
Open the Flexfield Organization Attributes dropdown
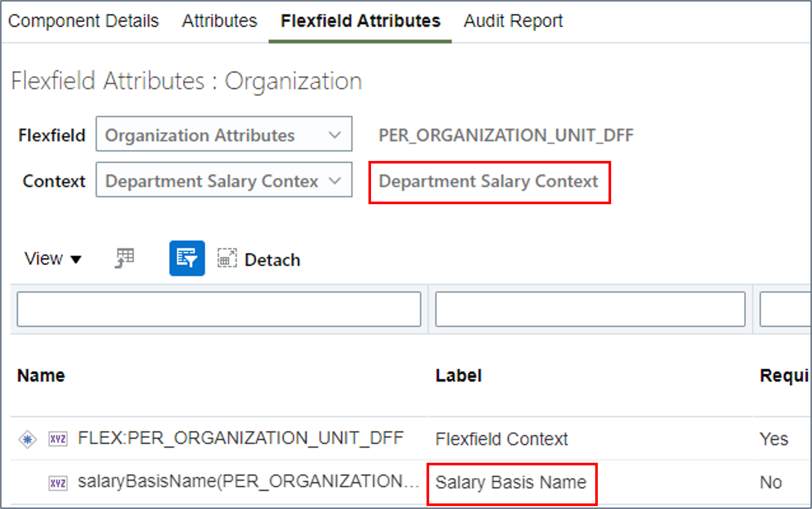(x=224, y=135)
